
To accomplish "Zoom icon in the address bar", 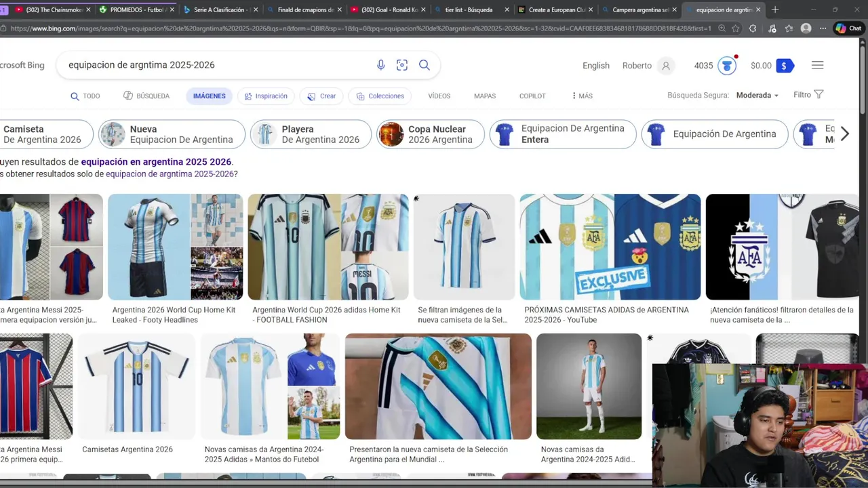I will tap(722, 28).
